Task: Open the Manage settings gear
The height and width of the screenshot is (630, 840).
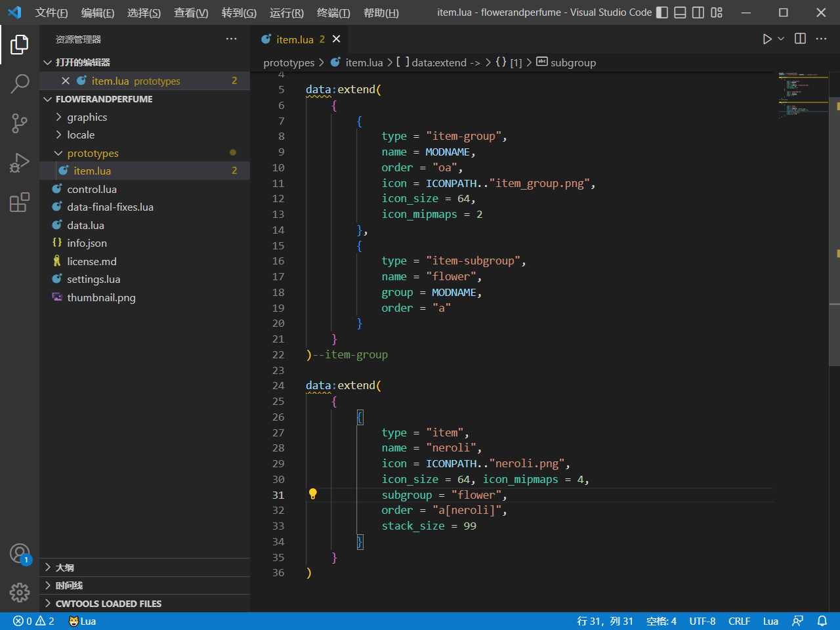Action: pos(20,593)
